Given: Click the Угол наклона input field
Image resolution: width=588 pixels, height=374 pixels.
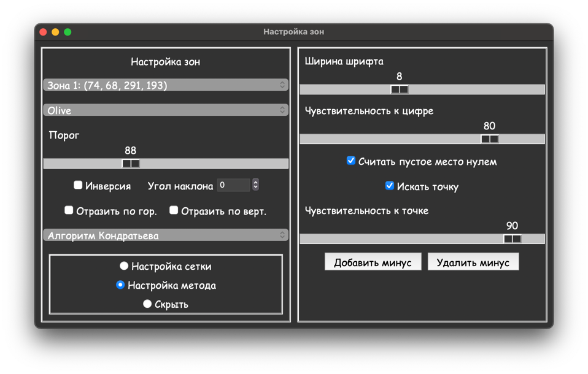Looking at the screenshot, I should pos(233,185).
